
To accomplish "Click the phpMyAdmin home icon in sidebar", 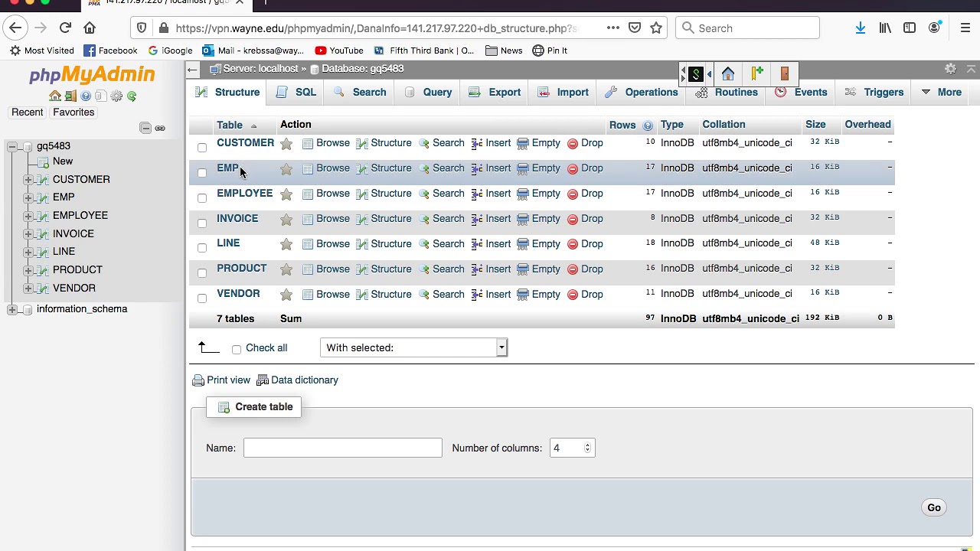I will (x=55, y=96).
